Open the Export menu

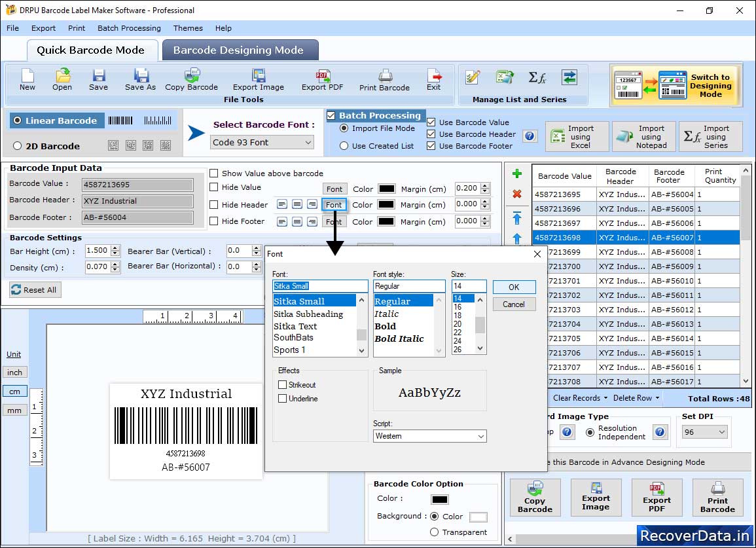pyautogui.click(x=43, y=28)
